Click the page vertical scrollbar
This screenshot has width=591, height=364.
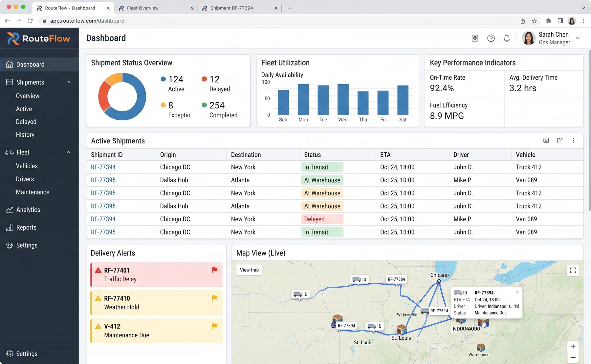[x=589, y=131]
